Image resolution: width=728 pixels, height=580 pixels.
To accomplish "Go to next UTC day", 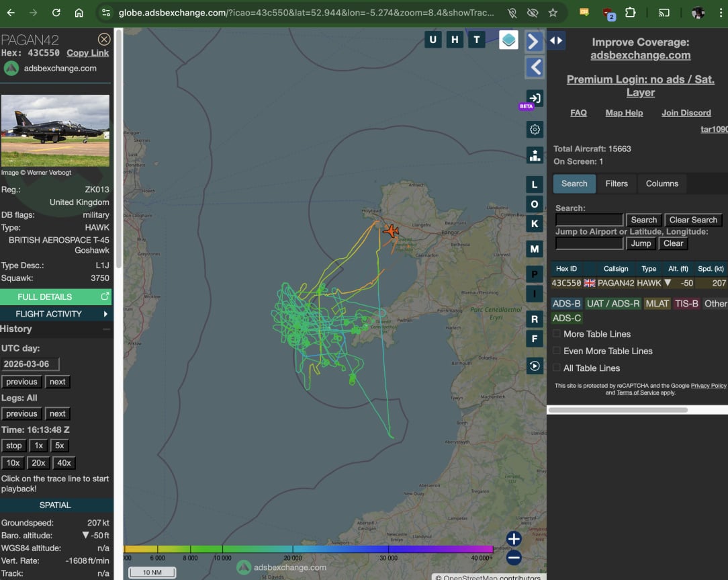I will click(57, 382).
